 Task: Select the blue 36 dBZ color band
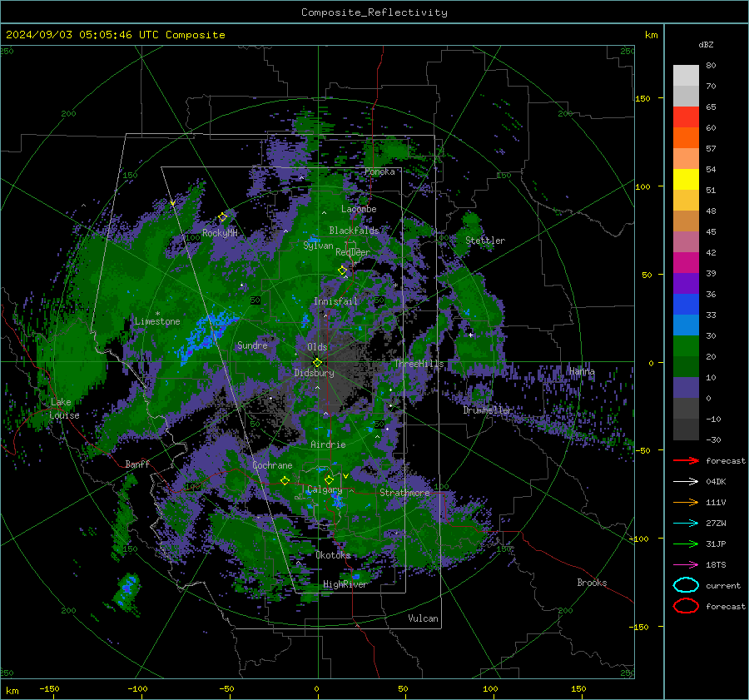click(x=686, y=304)
